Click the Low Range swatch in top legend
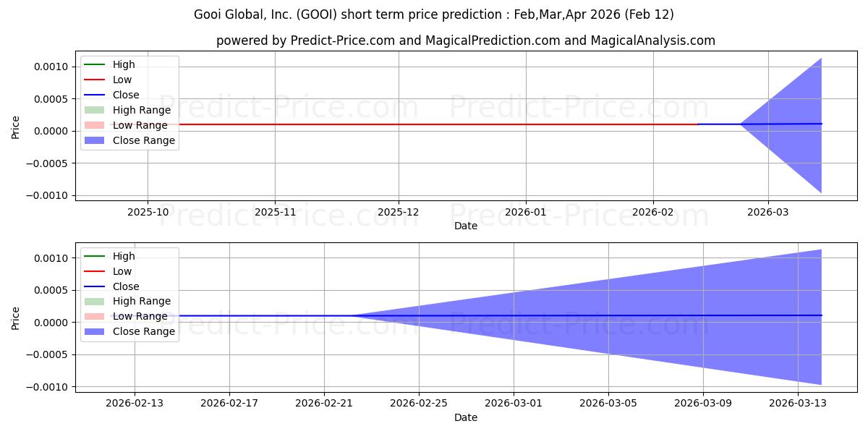This screenshot has height=434, width=868. point(95,125)
